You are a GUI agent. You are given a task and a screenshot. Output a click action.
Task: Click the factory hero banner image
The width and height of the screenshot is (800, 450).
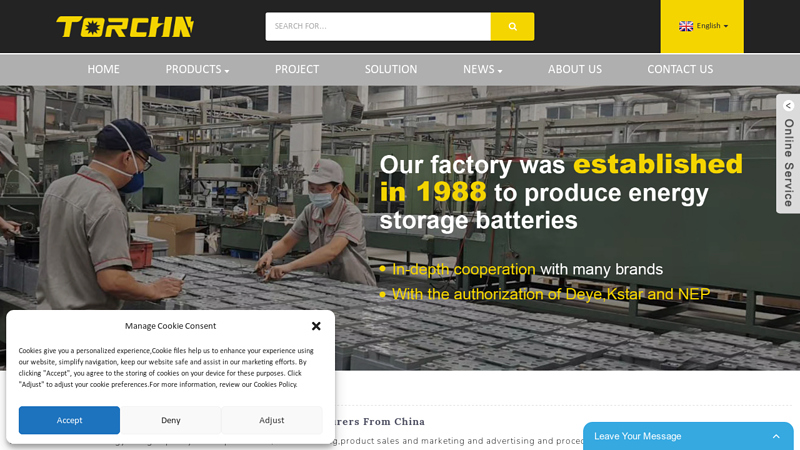[400, 228]
